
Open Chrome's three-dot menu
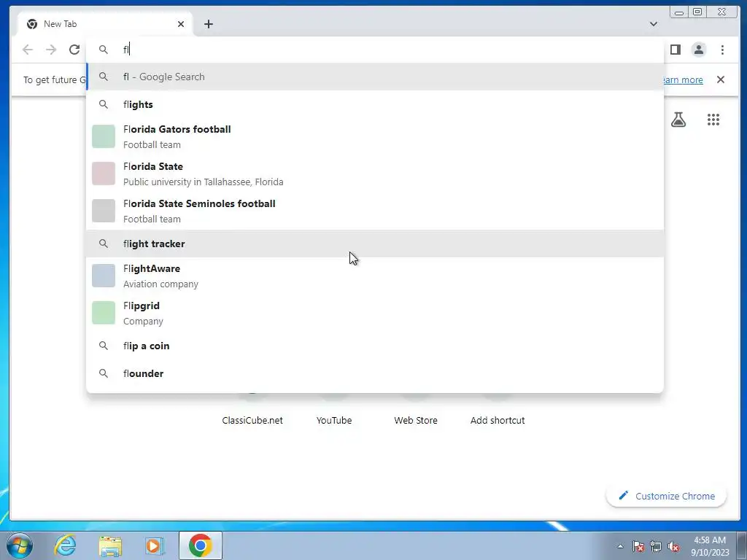click(722, 50)
